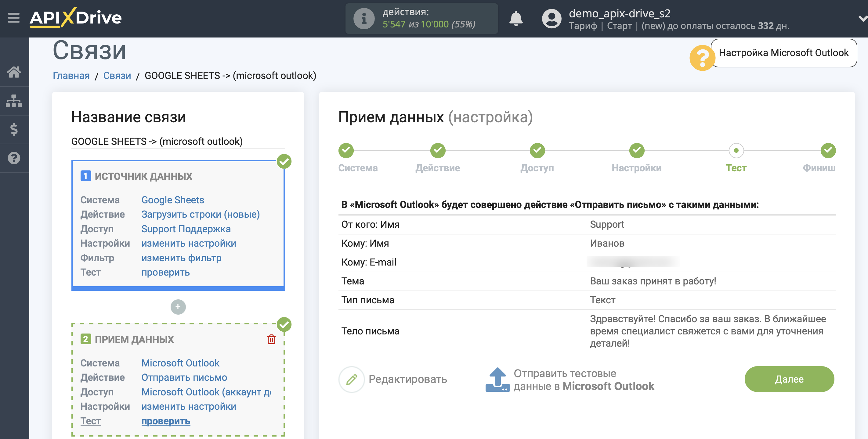This screenshot has height=439, width=868.
Task: Click source изменить настройки link
Action: point(189,243)
